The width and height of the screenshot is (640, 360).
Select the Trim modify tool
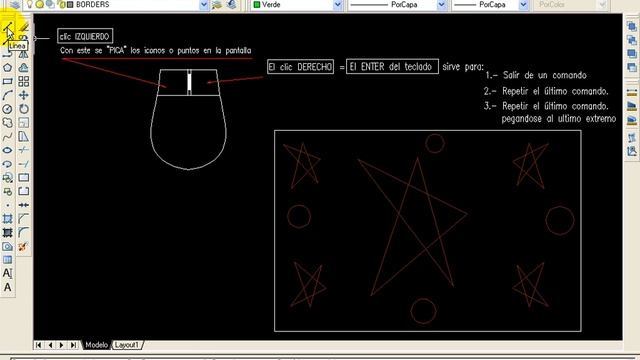tap(24, 150)
